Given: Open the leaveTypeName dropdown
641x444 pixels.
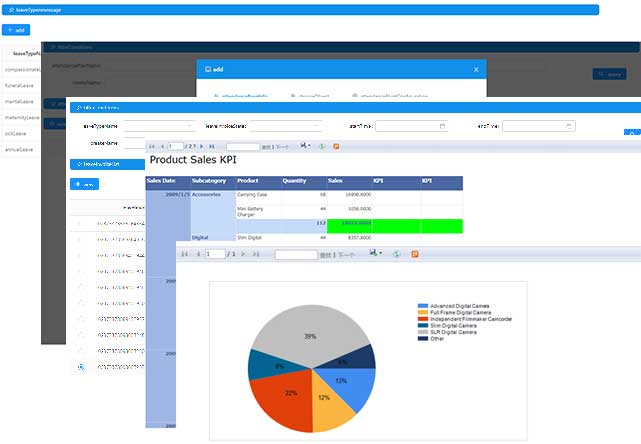Looking at the screenshot, I should 159,126.
